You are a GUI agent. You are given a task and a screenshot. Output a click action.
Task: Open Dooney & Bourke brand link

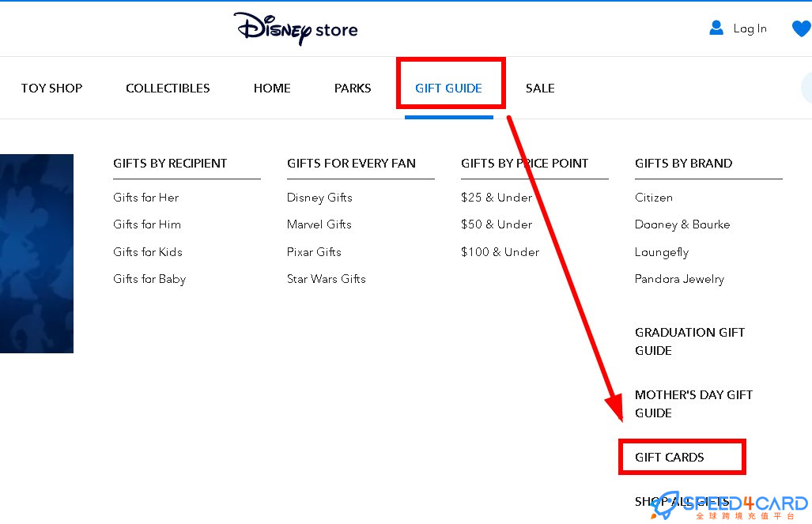(682, 224)
